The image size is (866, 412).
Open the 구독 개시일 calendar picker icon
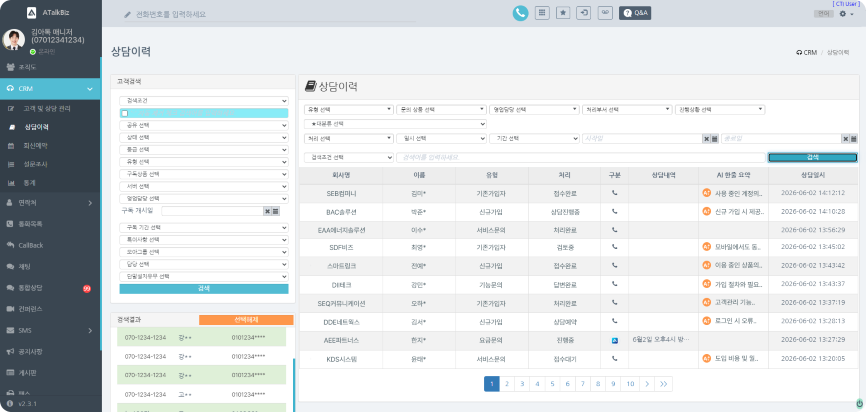(x=276, y=211)
